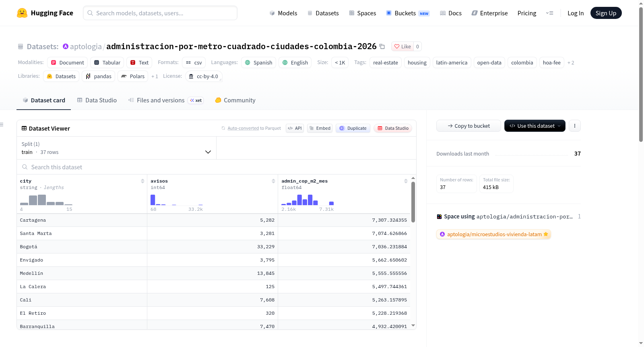
Task: Sort the avisos column
Action: pyautogui.click(x=273, y=181)
